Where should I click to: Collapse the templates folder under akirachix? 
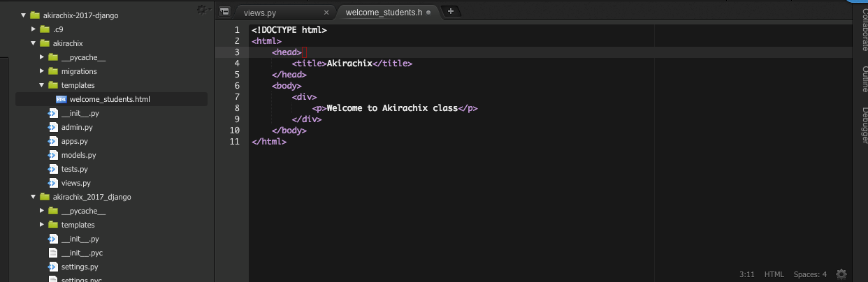(42, 85)
